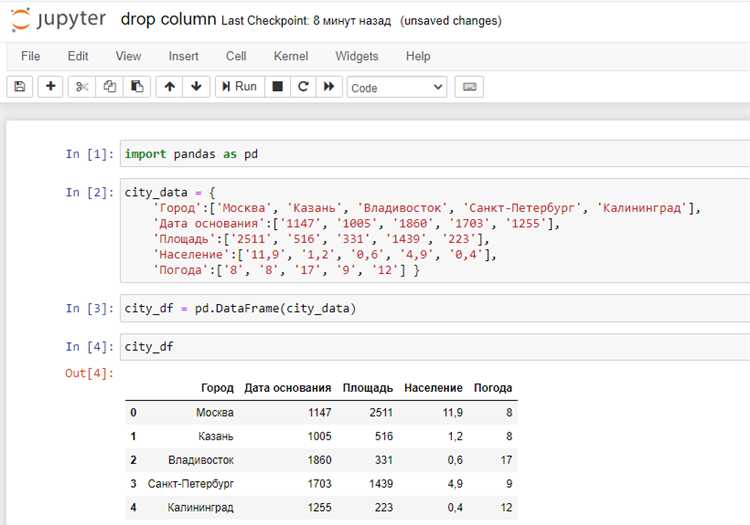Click the 1703 founding date cell
The image size is (750, 525).
click(x=320, y=484)
